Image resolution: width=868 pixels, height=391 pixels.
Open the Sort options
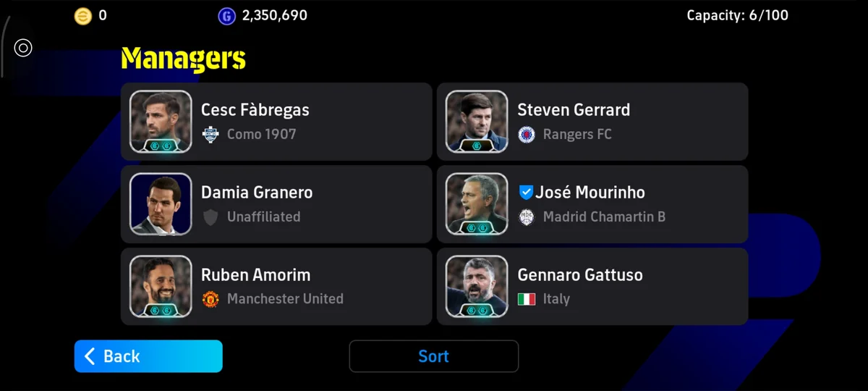(433, 356)
